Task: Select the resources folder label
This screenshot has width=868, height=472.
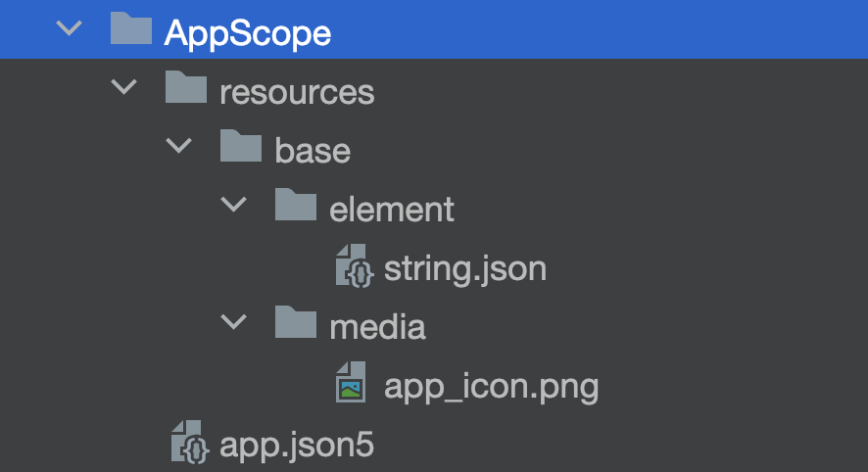Action: click(x=297, y=92)
